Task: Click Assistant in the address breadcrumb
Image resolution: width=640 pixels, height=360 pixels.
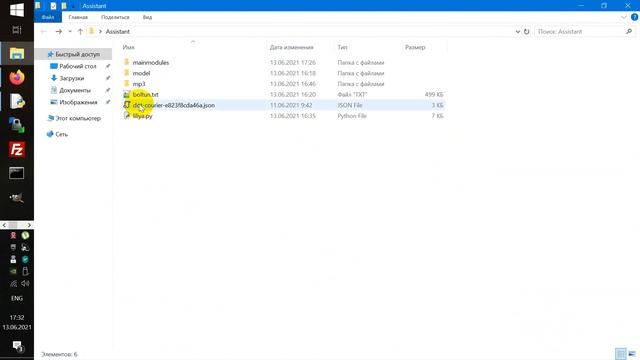Action: point(118,31)
